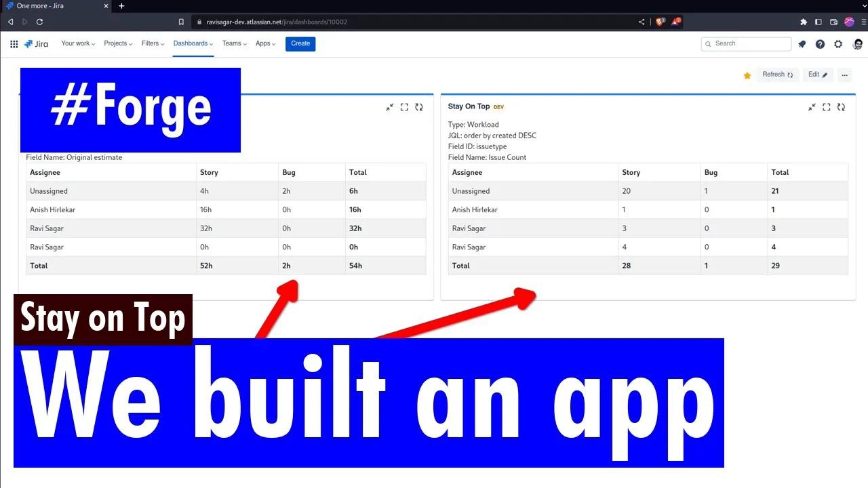Screen dimensions: 868x488
Task: Click the Jira logo
Action: click(36, 44)
